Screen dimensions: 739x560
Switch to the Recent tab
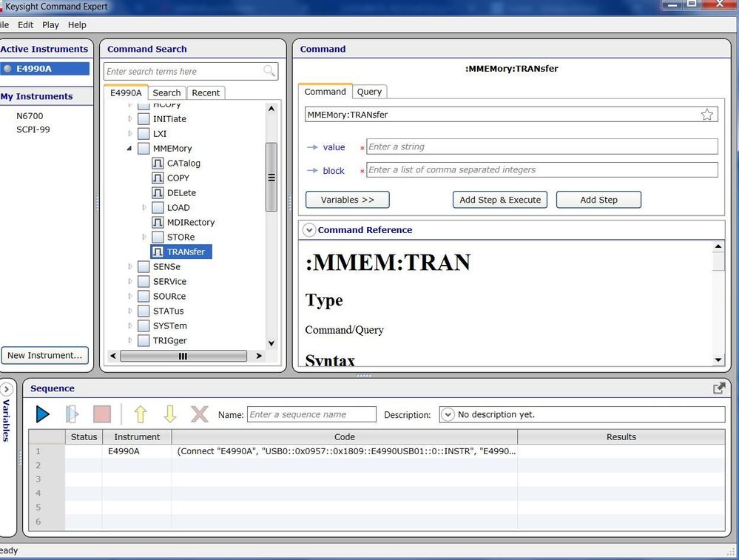(x=206, y=93)
